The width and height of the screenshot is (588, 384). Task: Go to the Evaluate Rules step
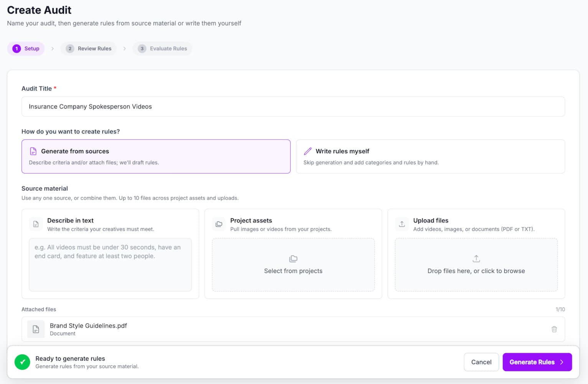coord(163,48)
